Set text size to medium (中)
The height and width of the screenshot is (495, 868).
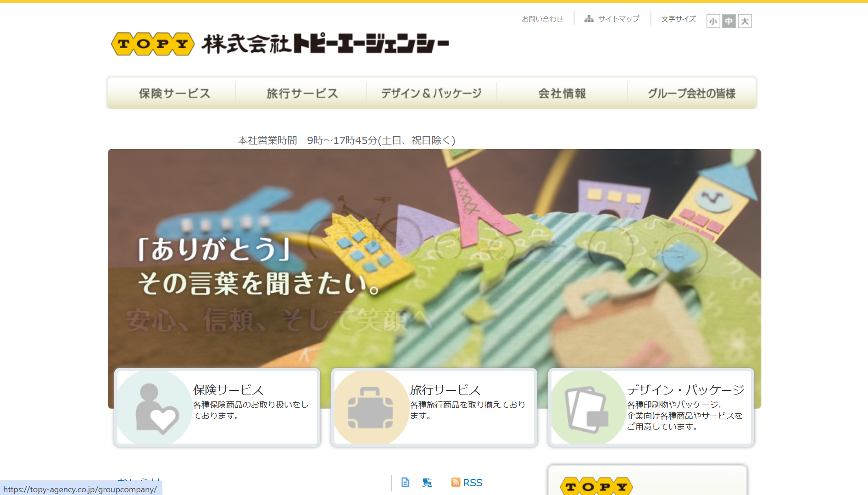(x=729, y=21)
